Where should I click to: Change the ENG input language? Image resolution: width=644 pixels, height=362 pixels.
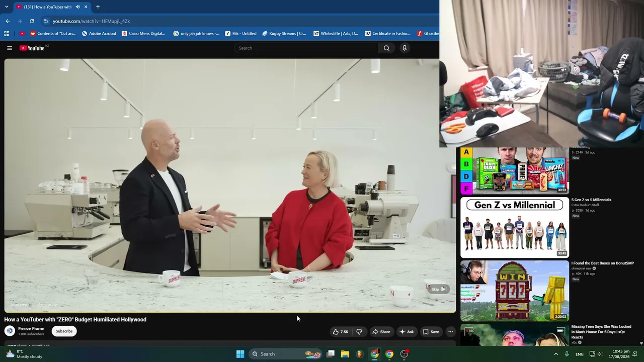[x=580, y=354]
